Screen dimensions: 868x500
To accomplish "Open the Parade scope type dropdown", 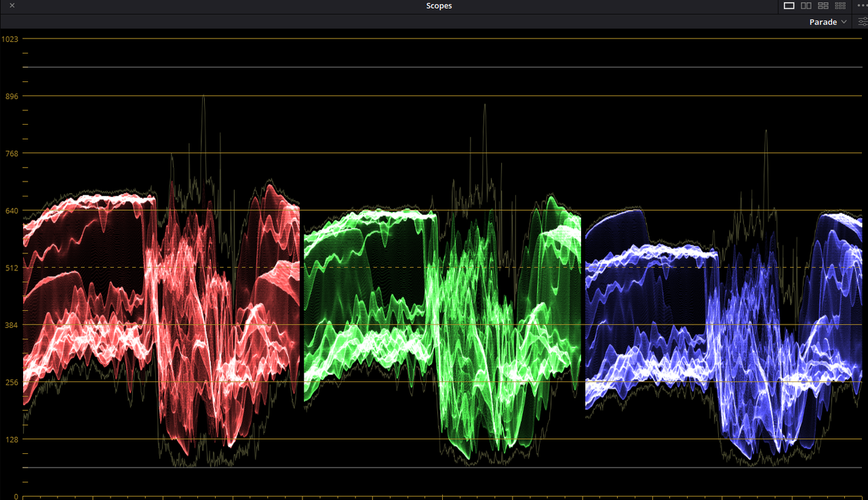I will 828,22.
